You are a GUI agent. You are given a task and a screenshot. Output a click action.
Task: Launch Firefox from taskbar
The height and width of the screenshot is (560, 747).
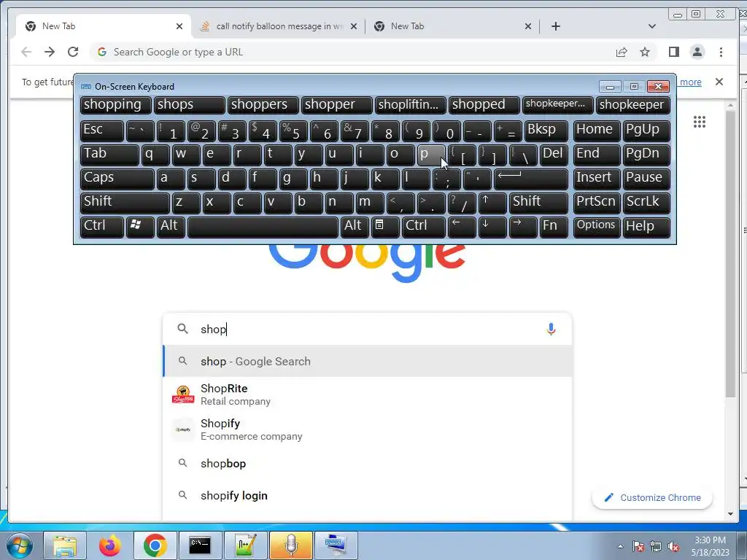pyautogui.click(x=109, y=545)
